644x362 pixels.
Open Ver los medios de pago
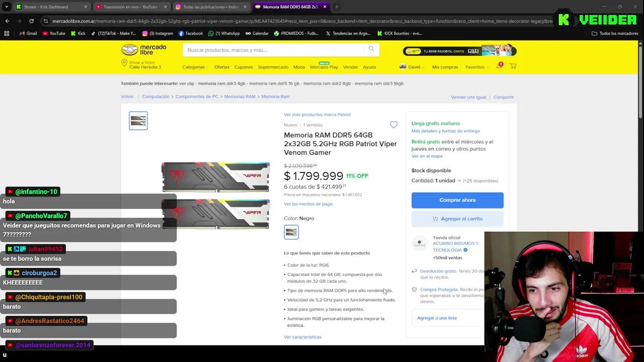pyautogui.click(x=308, y=204)
